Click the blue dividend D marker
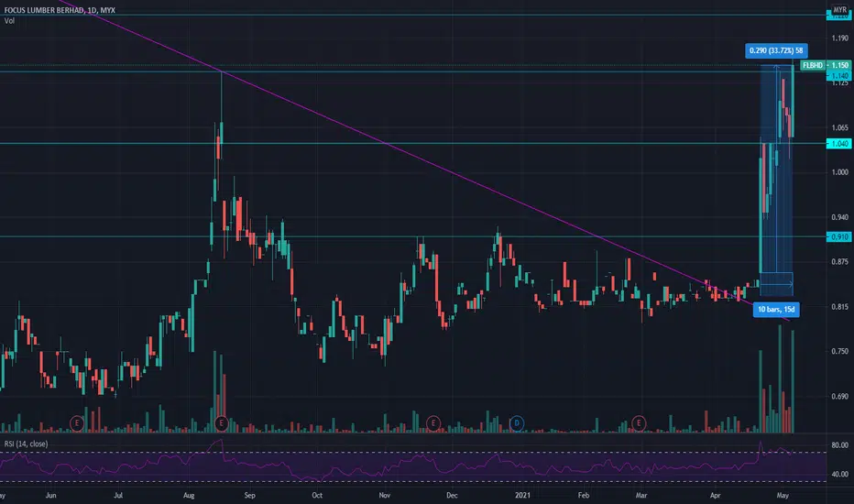Viewport: 854px width, 504px height. click(x=516, y=422)
